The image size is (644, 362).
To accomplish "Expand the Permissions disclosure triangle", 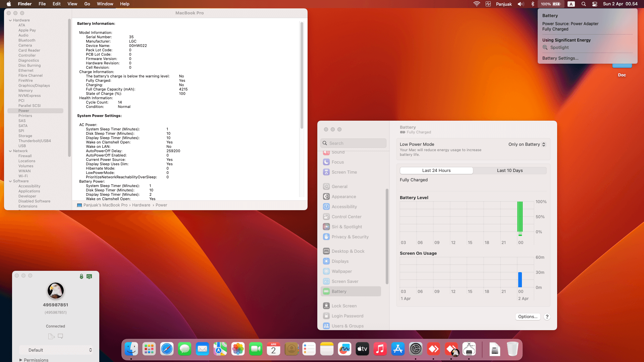I will click(21, 360).
